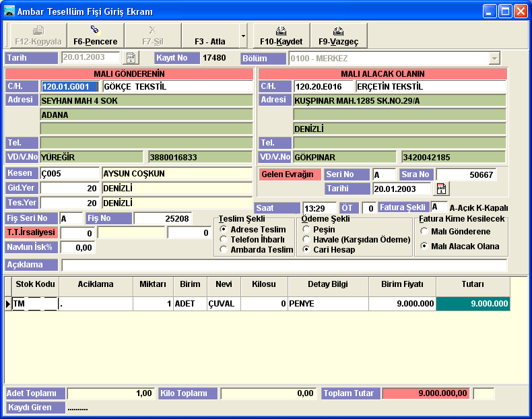
Task: Click the Gelen Evrağın Seri No field
Action: pyautogui.click(x=384, y=174)
